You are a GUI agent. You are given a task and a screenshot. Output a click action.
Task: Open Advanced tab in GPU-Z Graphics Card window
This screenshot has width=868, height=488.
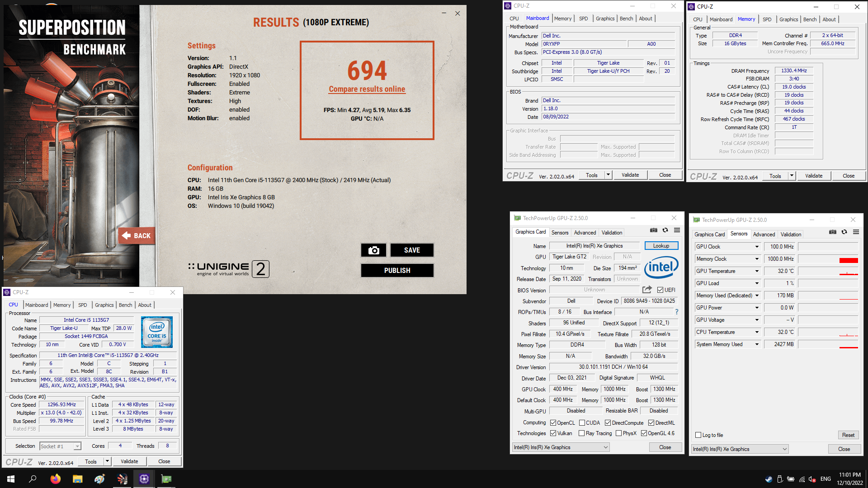pos(585,233)
